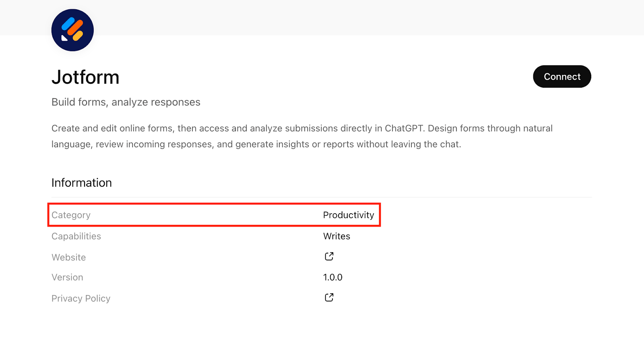Click the Jotform app logo

(x=72, y=30)
